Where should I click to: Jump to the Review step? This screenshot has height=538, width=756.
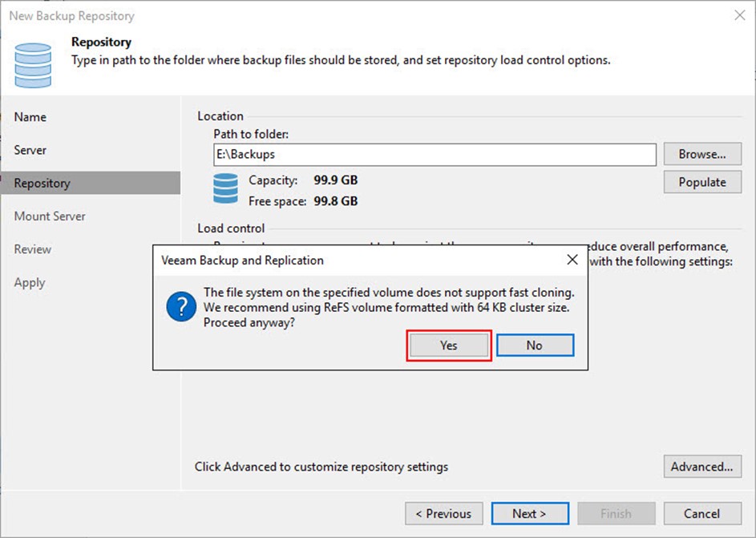coord(32,249)
